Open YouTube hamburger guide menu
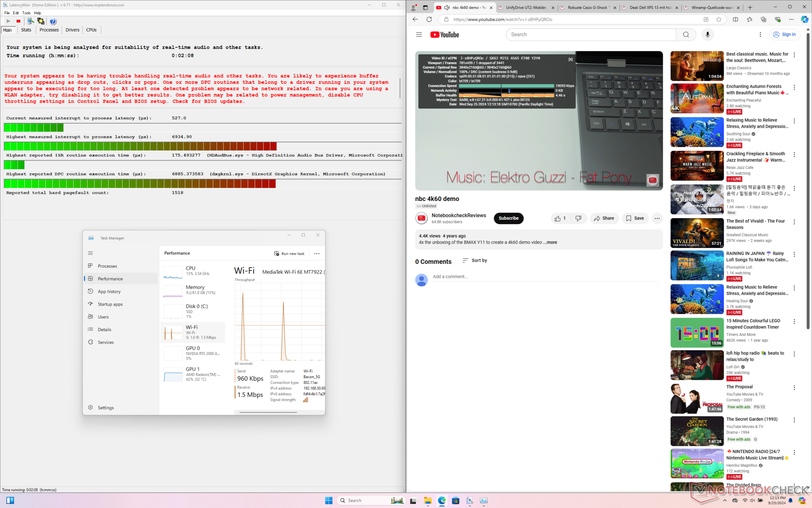The height and width of the screenshot is (508, 812). click(419, 35)
